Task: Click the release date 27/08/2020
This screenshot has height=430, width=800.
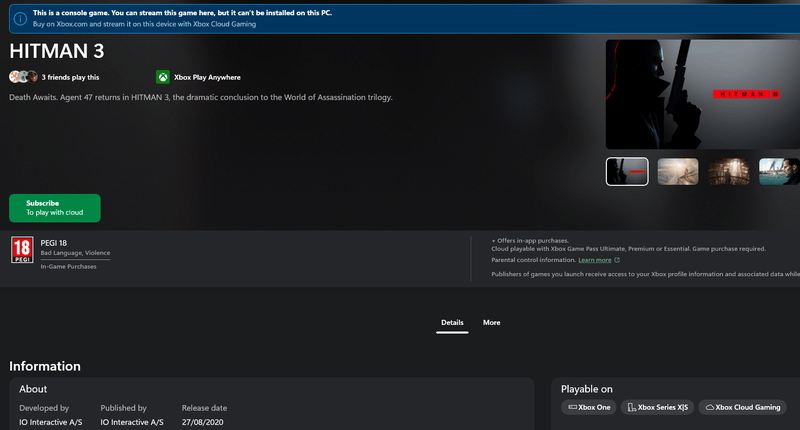Action: [x=203, y=422]
